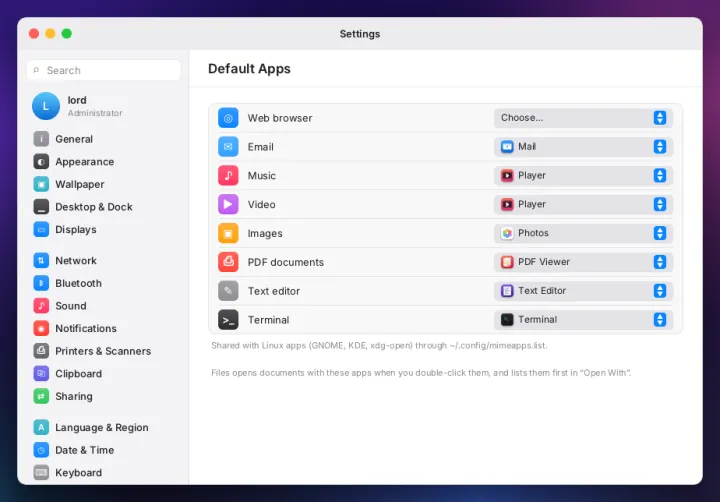Click the 'Files opens documents' note
The width and height of the screenshot is (720, 502).
421,372
